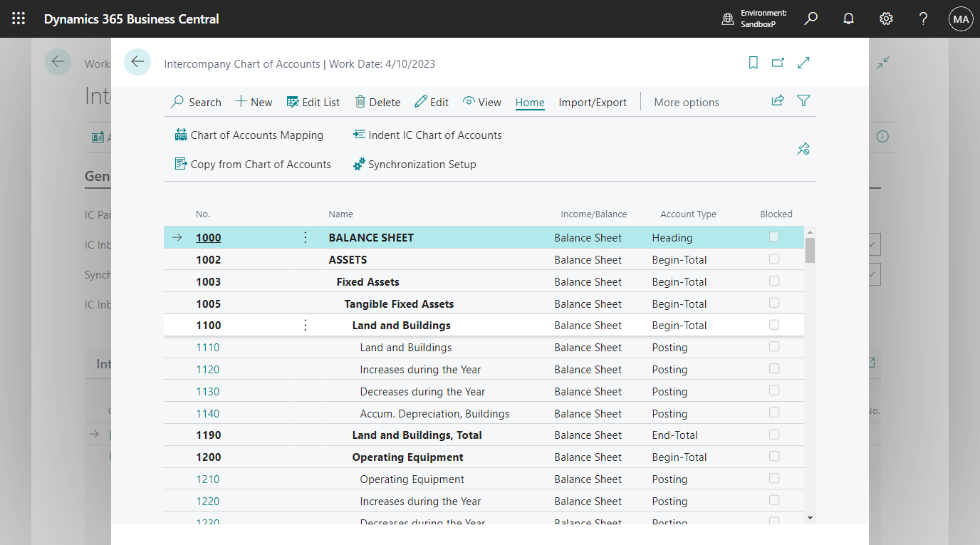Open row options for account 1000
The width and height of the screenshot is (980, 545).
[x=305, y=237]
